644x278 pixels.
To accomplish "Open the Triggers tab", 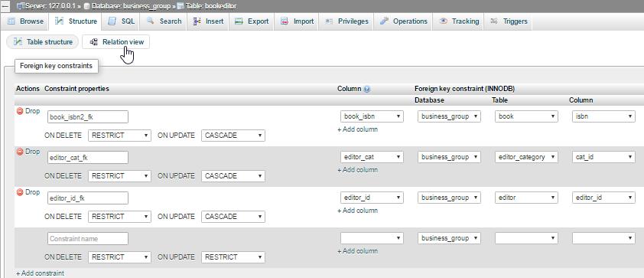I will click(x=509, y=21).
